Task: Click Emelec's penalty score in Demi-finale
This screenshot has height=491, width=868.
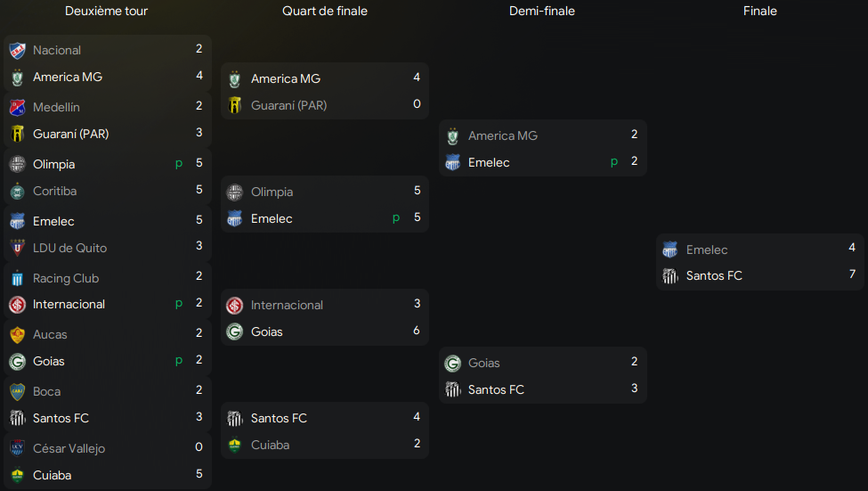Action: coord(635,161)
